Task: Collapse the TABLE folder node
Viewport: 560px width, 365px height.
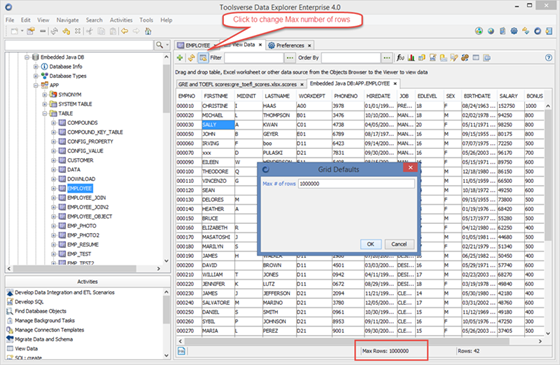Action: [45, 113]
